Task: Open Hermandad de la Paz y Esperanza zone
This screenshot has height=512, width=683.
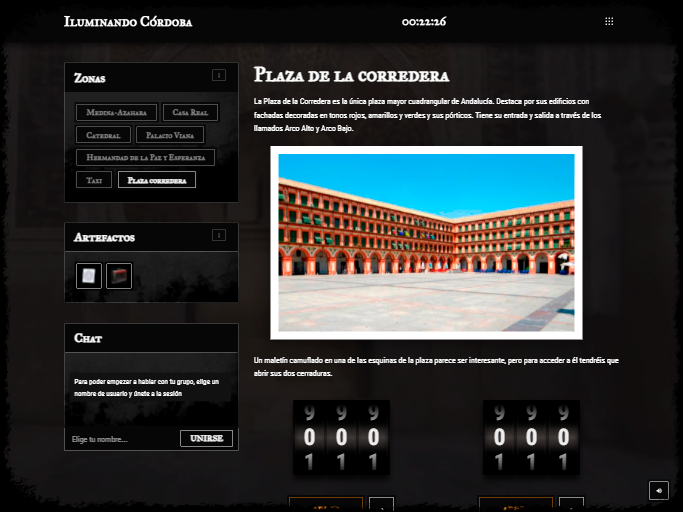Action: (x=145, y=158)
